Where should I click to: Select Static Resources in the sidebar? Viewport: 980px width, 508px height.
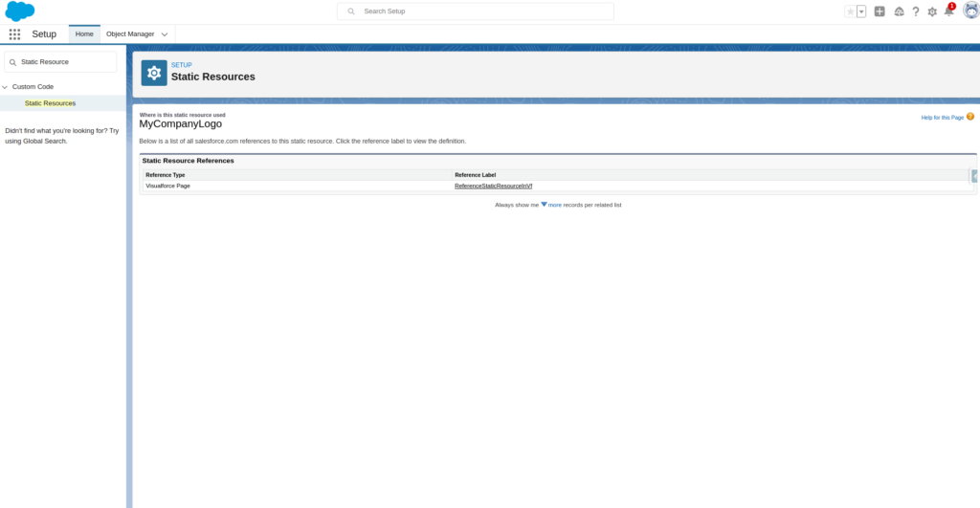[50, 103]
